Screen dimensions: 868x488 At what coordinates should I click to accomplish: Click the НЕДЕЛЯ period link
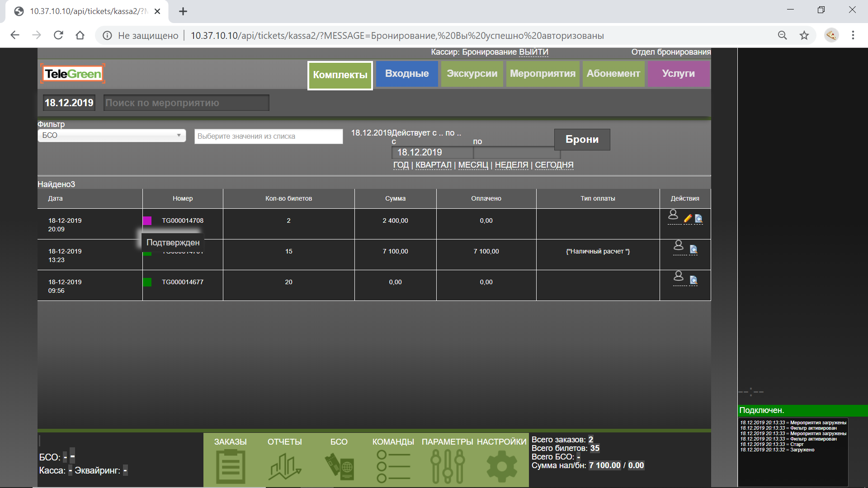511,165
